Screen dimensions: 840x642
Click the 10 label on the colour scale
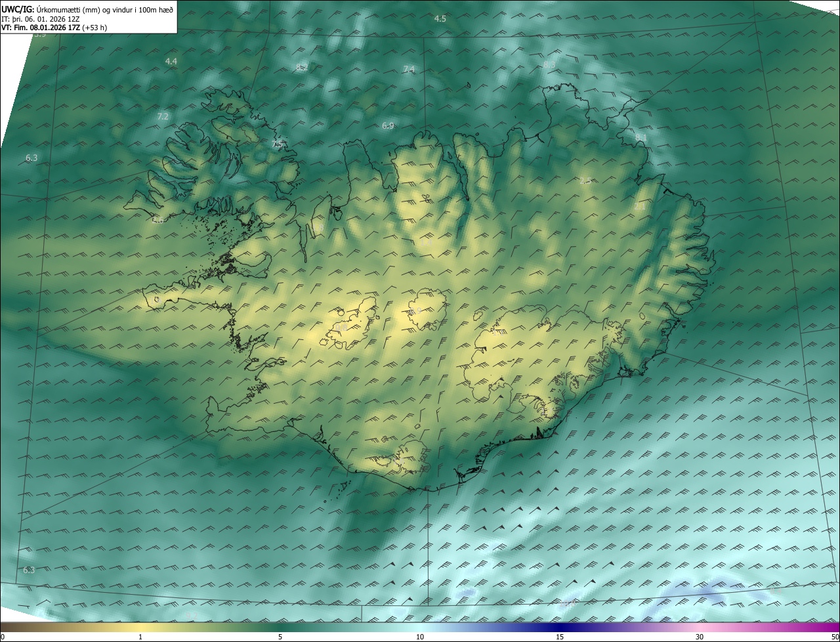[420, 637]
